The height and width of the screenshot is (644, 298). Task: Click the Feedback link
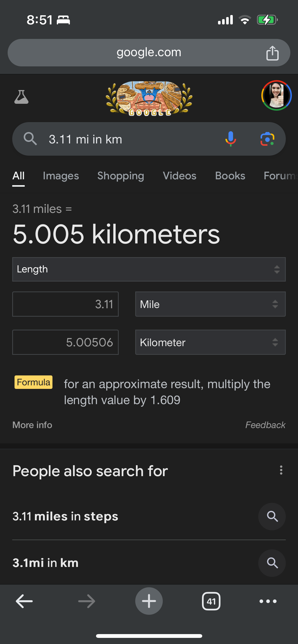coord(265,425)
